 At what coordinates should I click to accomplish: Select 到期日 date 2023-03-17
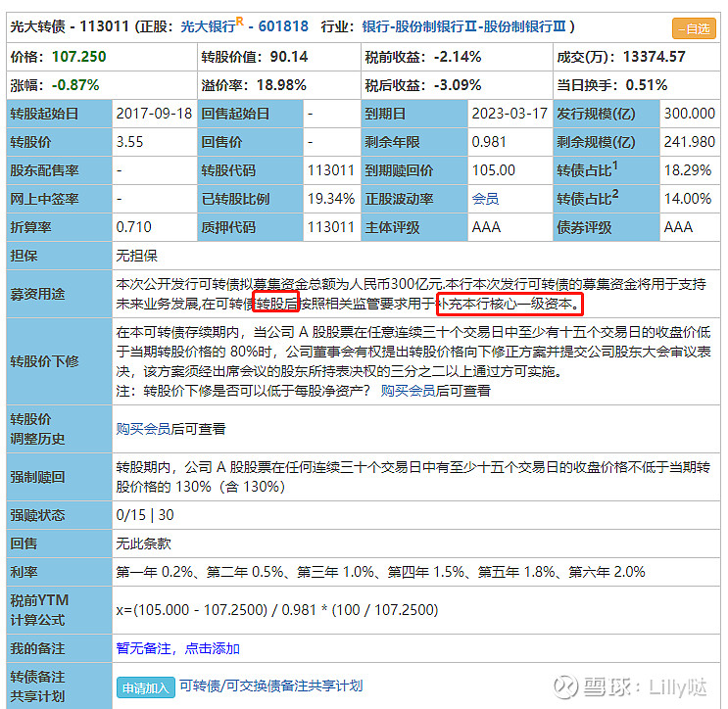(x=510, y=114)
